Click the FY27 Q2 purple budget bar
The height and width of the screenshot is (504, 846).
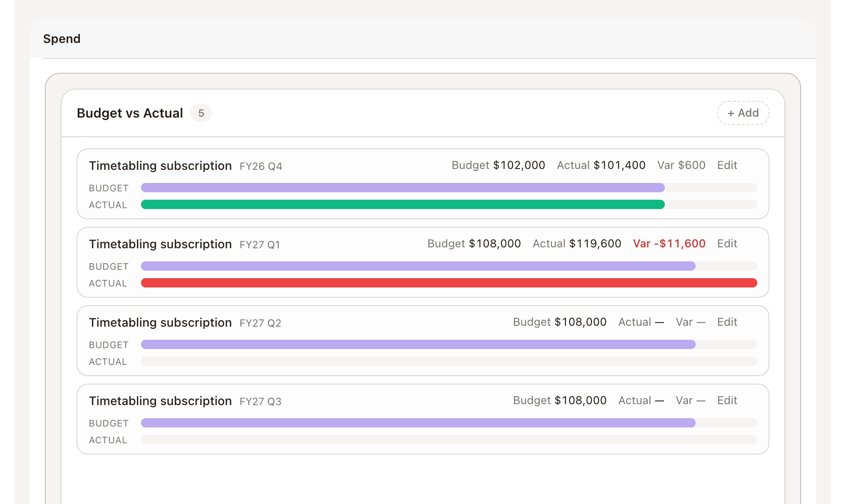(x=418, y=344)
